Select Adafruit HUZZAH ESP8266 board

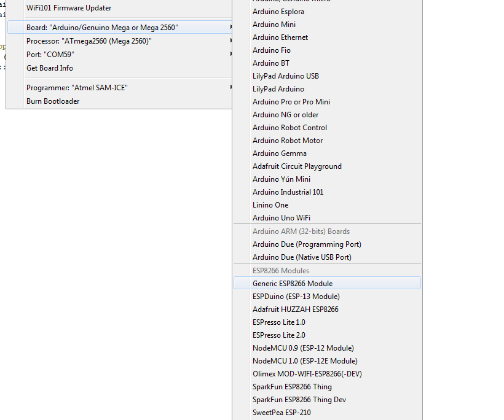click(x=327, y=309)
